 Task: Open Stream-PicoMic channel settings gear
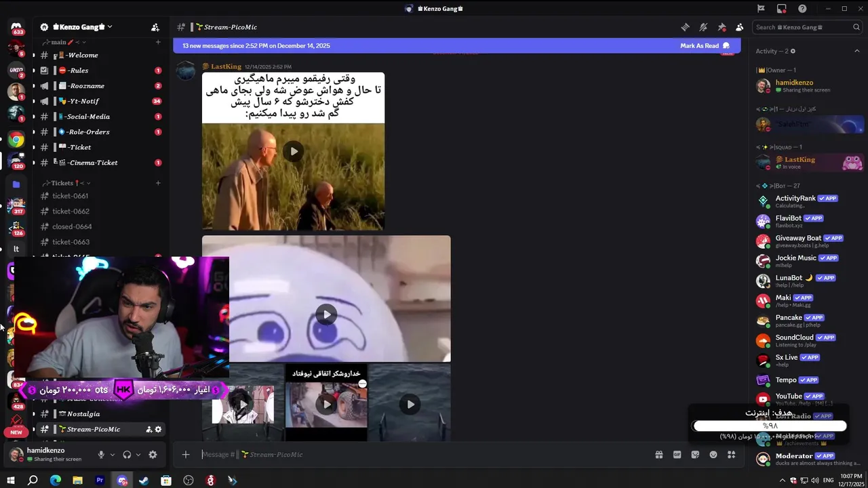[158, 430]
